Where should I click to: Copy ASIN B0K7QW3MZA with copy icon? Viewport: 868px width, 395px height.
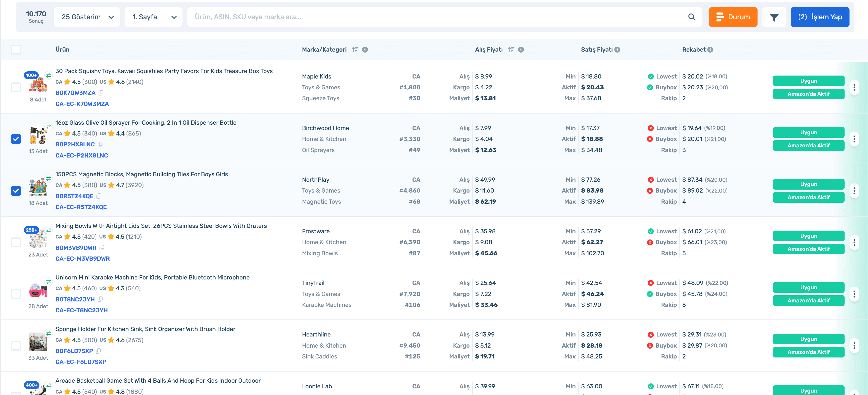point(101,92)
